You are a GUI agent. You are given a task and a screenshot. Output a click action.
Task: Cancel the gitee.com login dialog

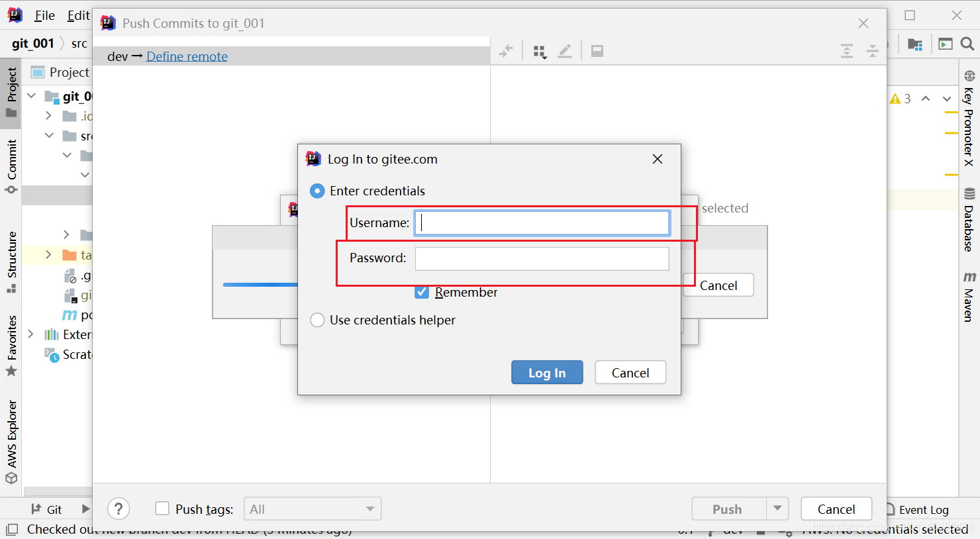pos(630,373)
